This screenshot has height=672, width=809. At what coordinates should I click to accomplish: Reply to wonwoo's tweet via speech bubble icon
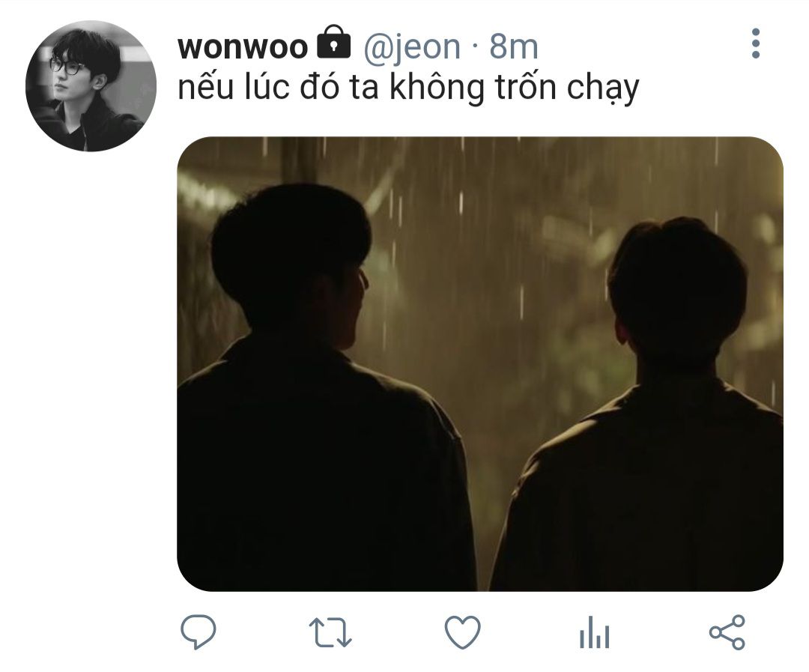click(198, 632)
